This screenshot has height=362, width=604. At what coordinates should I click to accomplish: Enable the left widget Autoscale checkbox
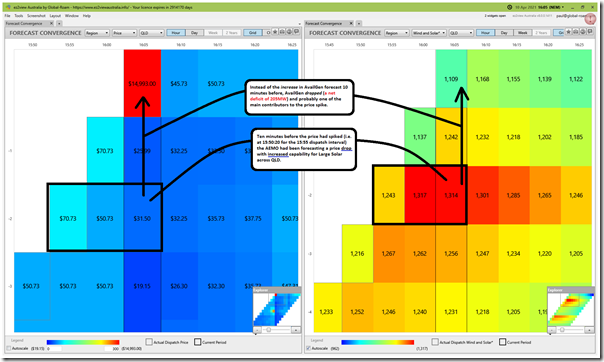point(8,348)
